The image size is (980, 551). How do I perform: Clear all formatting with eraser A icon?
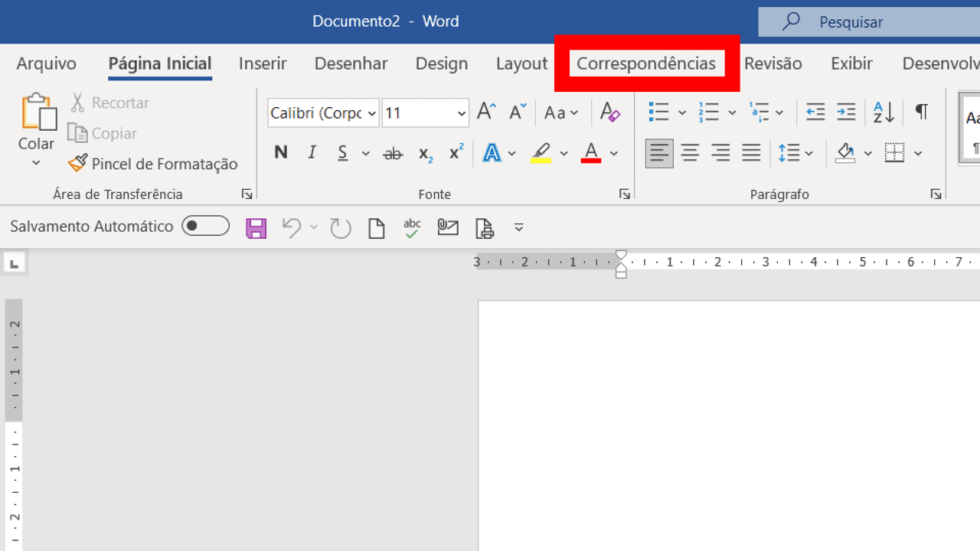[x=609, y=112]
